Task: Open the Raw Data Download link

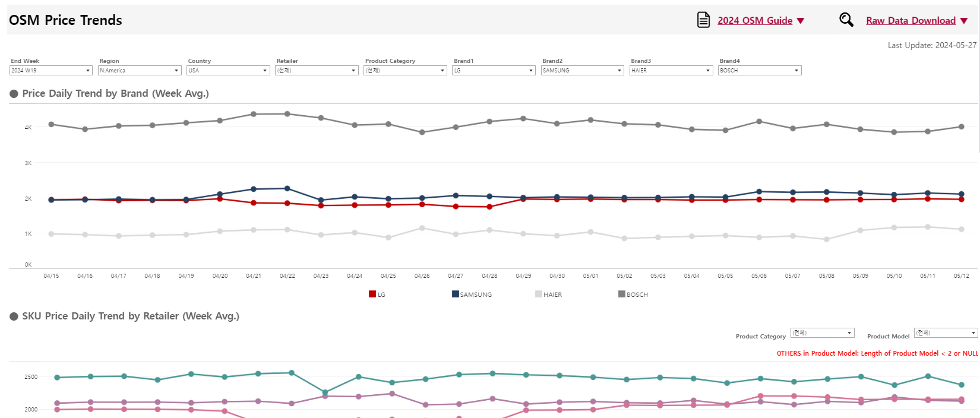Action: [911, 21]
